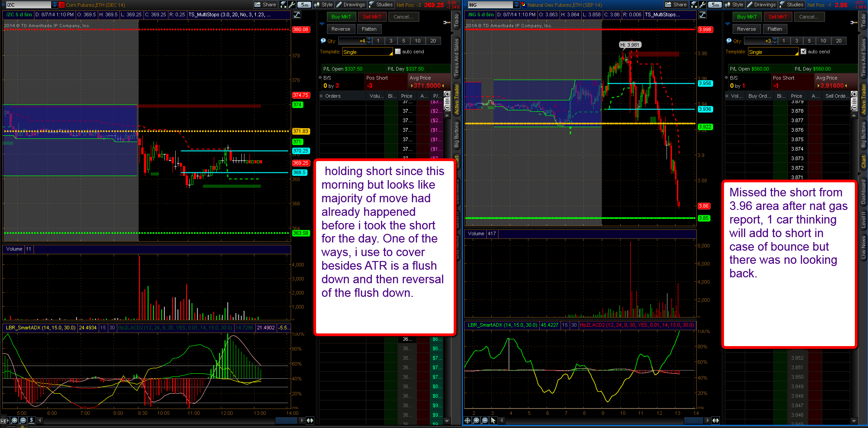Click the Qty stepper arrows in /ZC trader
Viewport: 868px width, 428px height.
click(x=369, y=41)
